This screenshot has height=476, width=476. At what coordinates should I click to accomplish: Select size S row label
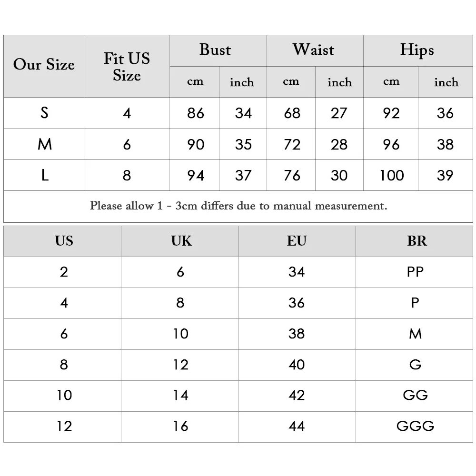(x=44, y=113)
